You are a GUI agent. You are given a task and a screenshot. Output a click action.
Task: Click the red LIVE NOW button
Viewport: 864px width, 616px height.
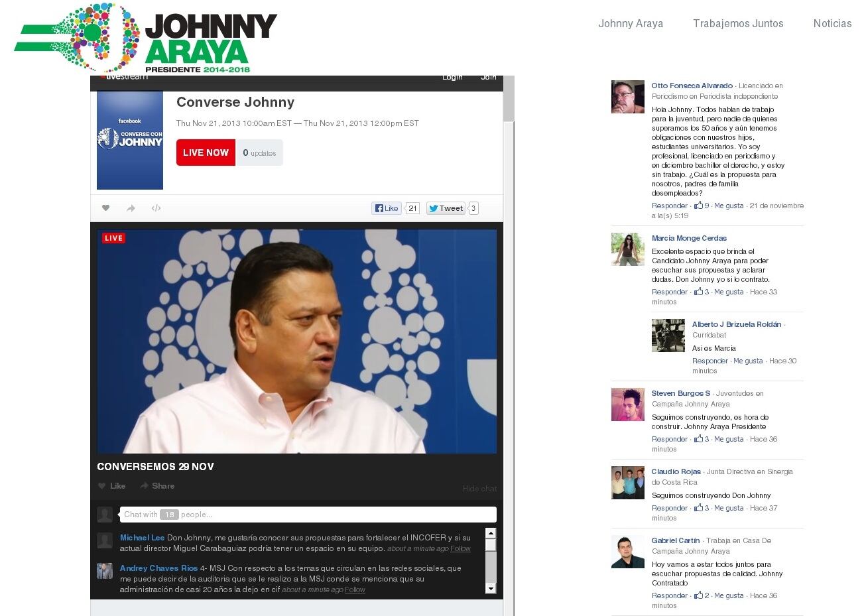(206, 153)
